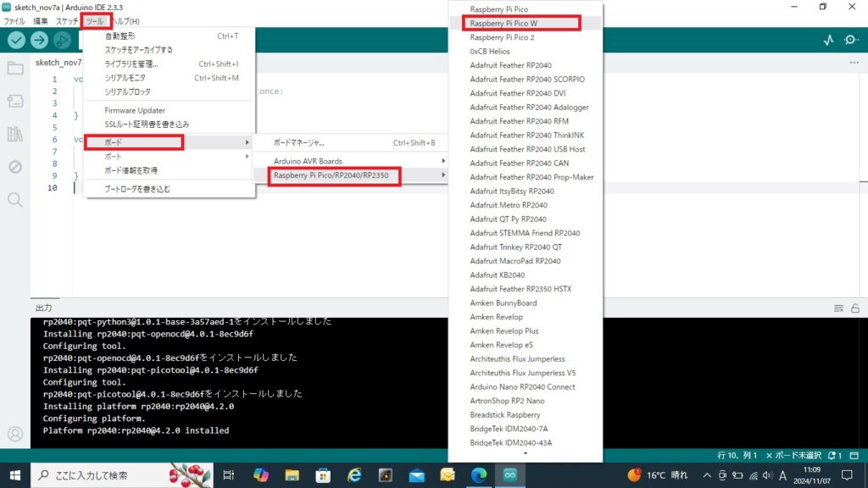Choose SSLルート証明書を書き込み menu entry
Viewport: 868px width, 488px height.
(x=169, y=125)
